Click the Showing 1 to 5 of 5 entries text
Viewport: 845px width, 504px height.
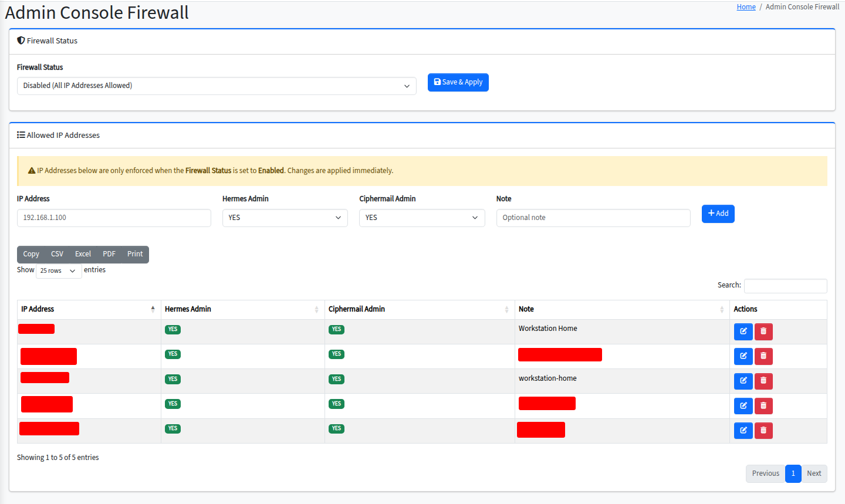(x=58, y=458)
